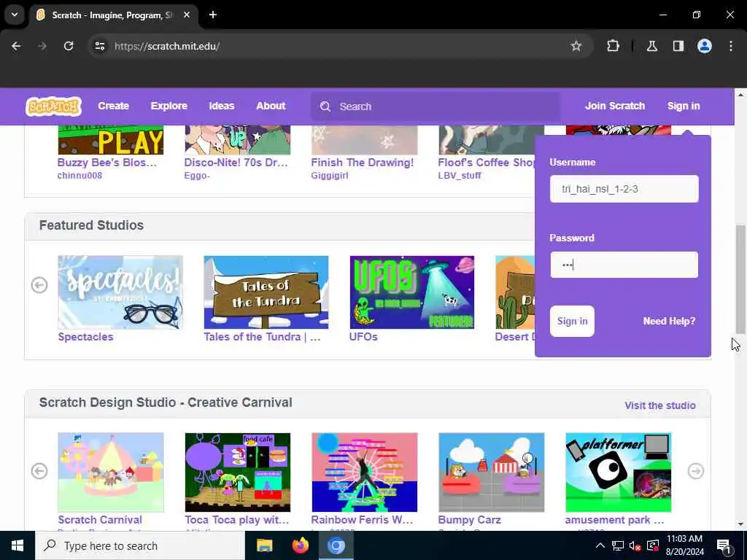Click Chrome icon in taskbar
The image size is (747, 560).
[336, 545]
